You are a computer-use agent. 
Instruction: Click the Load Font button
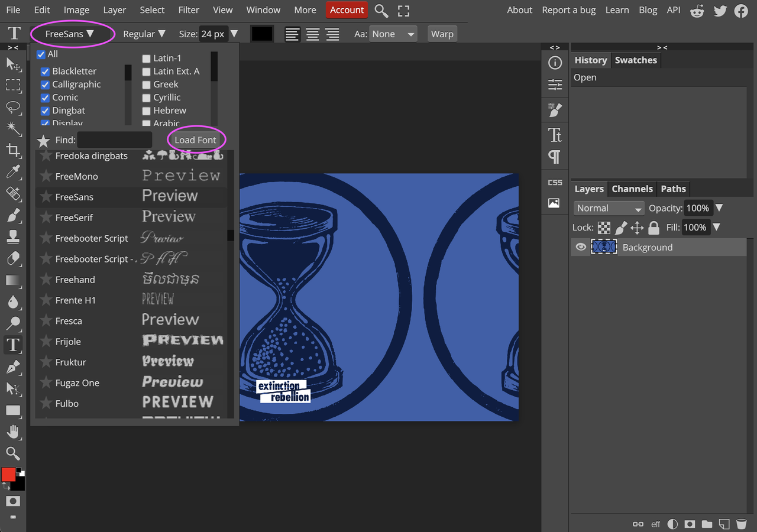(x=195, y=140)
